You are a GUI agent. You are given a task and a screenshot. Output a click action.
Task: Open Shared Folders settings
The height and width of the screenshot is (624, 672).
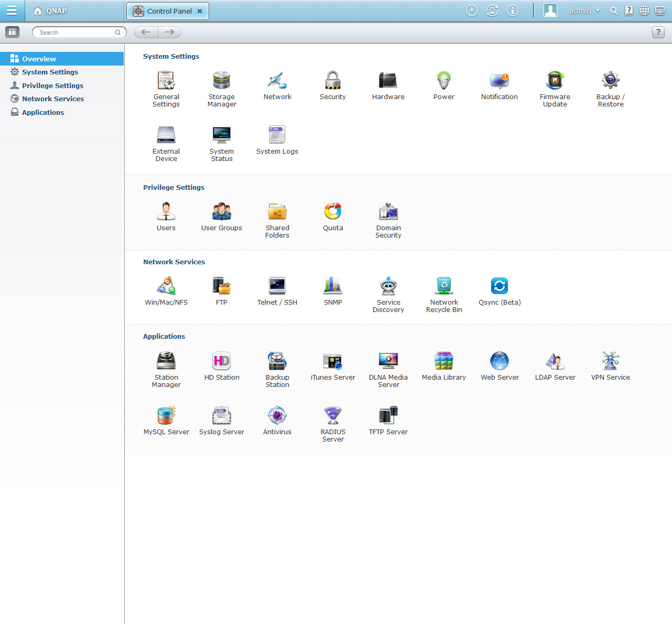(x=277, y=212)
